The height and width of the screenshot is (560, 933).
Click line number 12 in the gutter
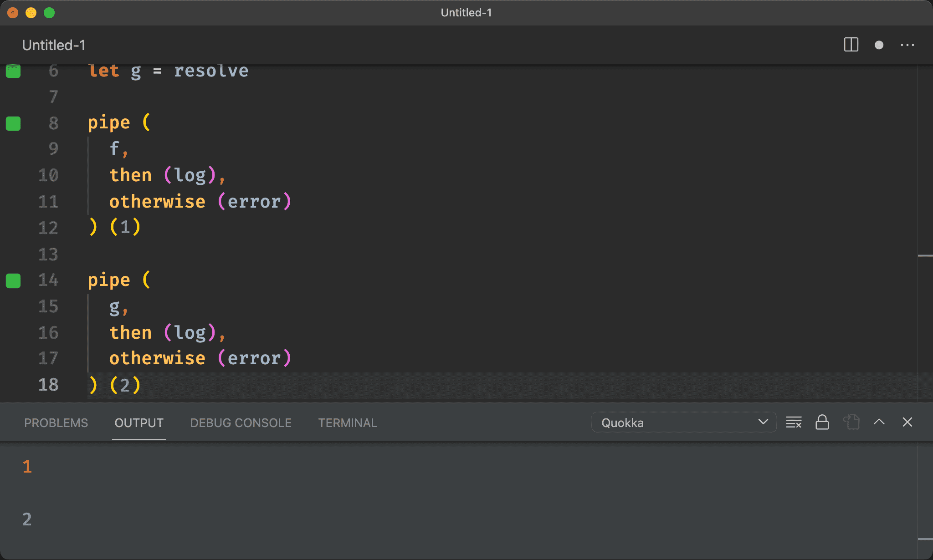click(48, 228)
